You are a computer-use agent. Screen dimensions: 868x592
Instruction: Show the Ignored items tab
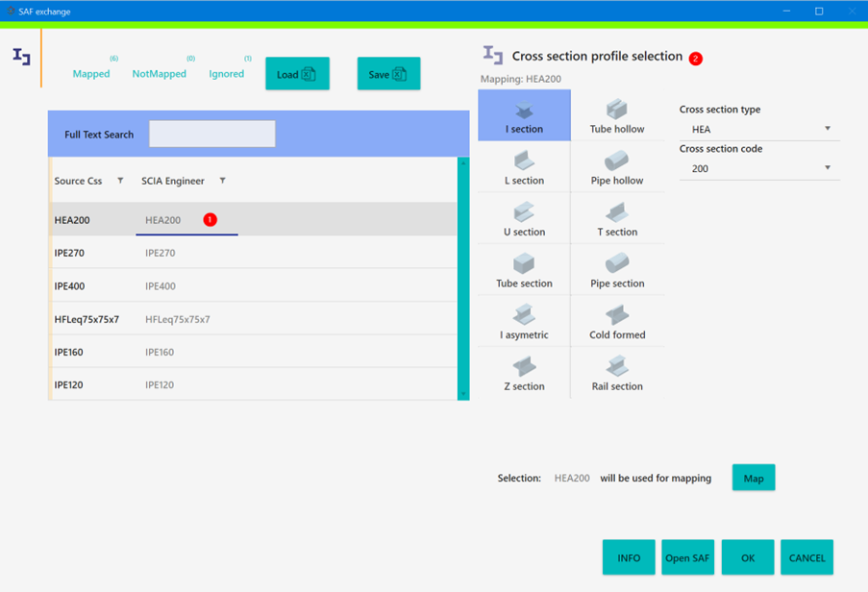(x=227, y=74)
